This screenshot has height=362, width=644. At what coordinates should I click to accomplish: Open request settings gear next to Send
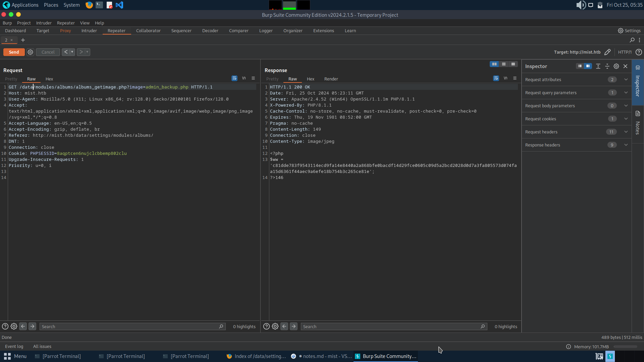(30, 52)
